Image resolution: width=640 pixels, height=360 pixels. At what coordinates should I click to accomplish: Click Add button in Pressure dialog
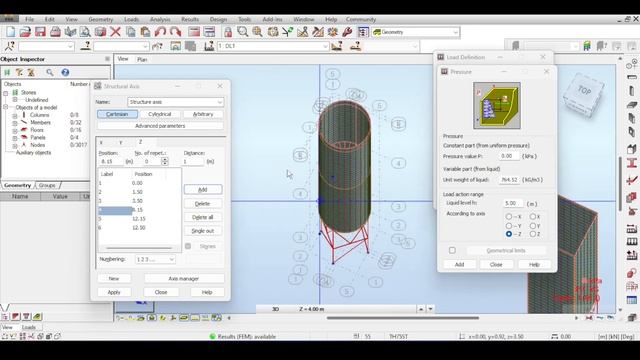(459, 264)
